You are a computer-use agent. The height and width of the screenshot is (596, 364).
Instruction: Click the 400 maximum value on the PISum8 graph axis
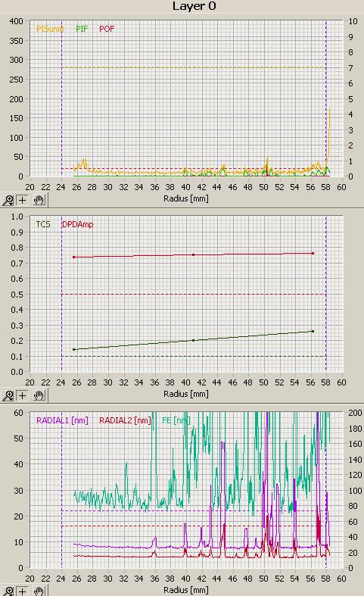coord(17,21)
